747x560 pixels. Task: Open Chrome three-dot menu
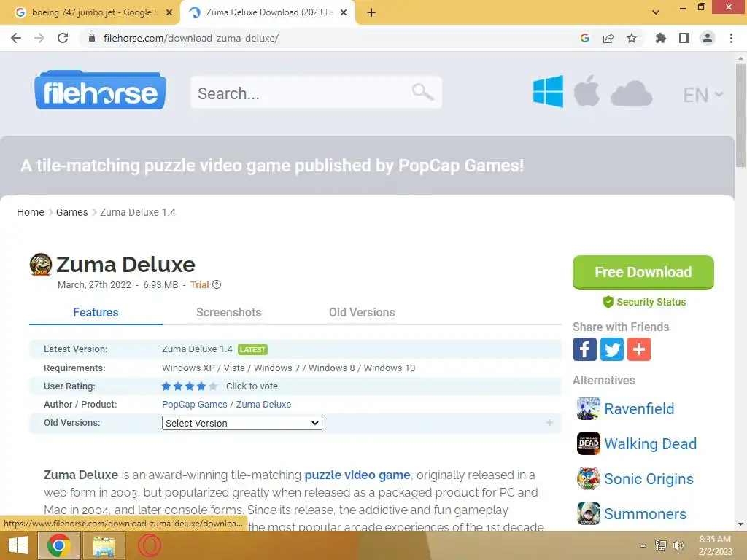coord(731,38)
